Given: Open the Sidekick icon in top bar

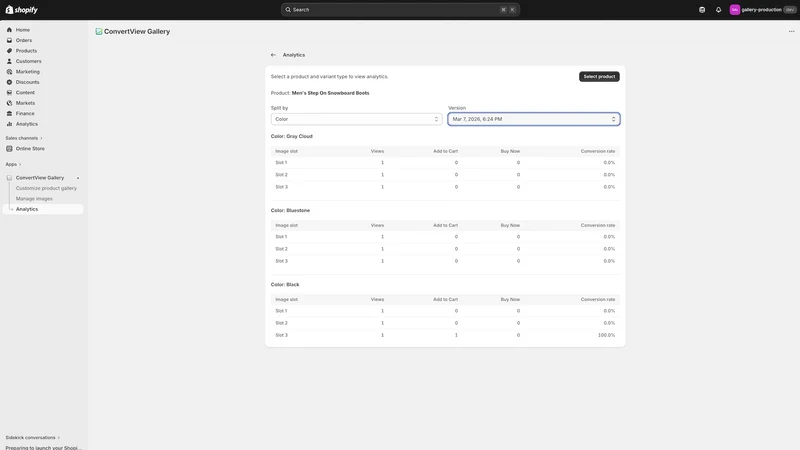Looking at the screenshot, I should coord(702,10).
